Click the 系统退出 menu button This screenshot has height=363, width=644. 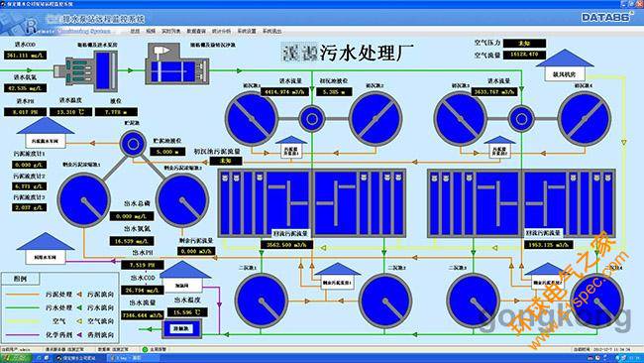click(271, 32)
